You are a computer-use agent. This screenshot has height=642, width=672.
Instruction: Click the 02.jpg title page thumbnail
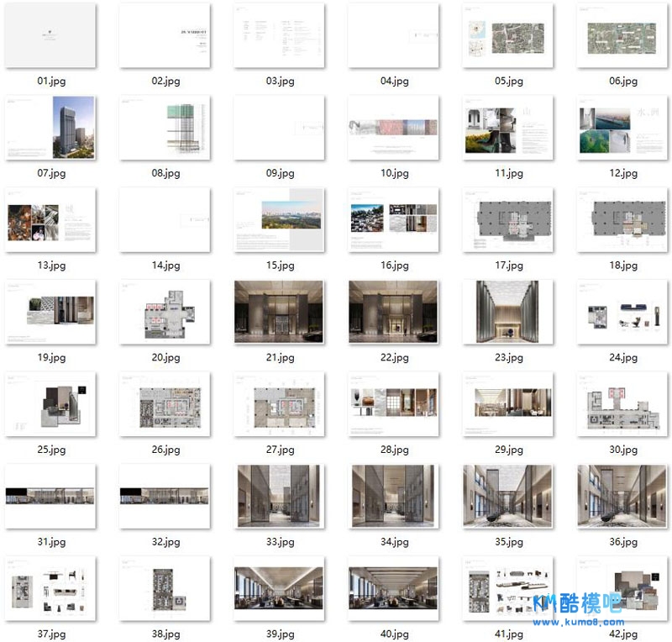point(165,36)
